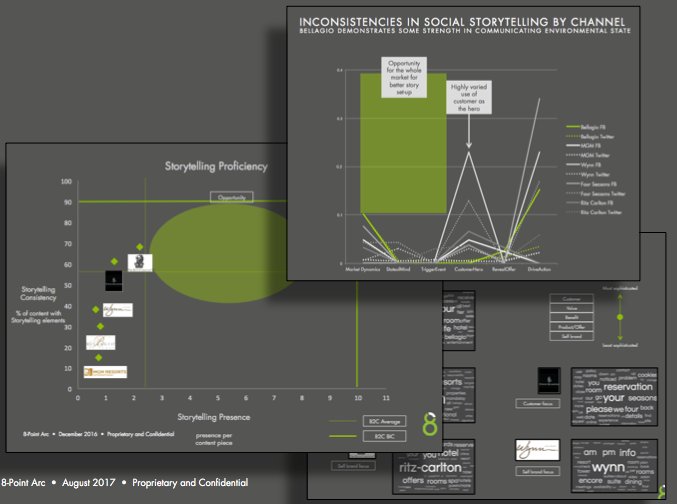The height and width of the screenshot is (504, 677).
Task: Click the 'Storytelling Proficiency' slide title
Action: coord(216,166)
